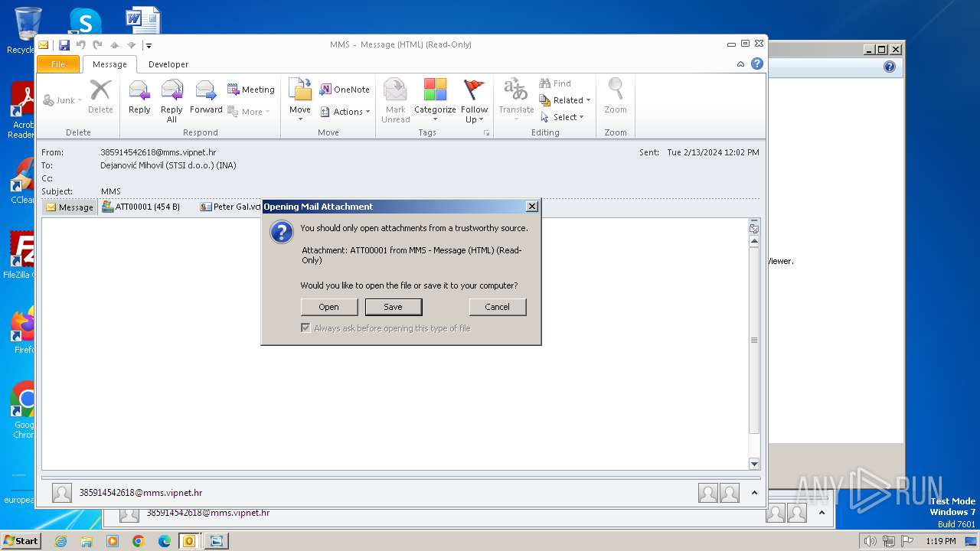Screen dimensions: 980x551
Task: Open Google Chrome from the taskbar
Action: 139,541
